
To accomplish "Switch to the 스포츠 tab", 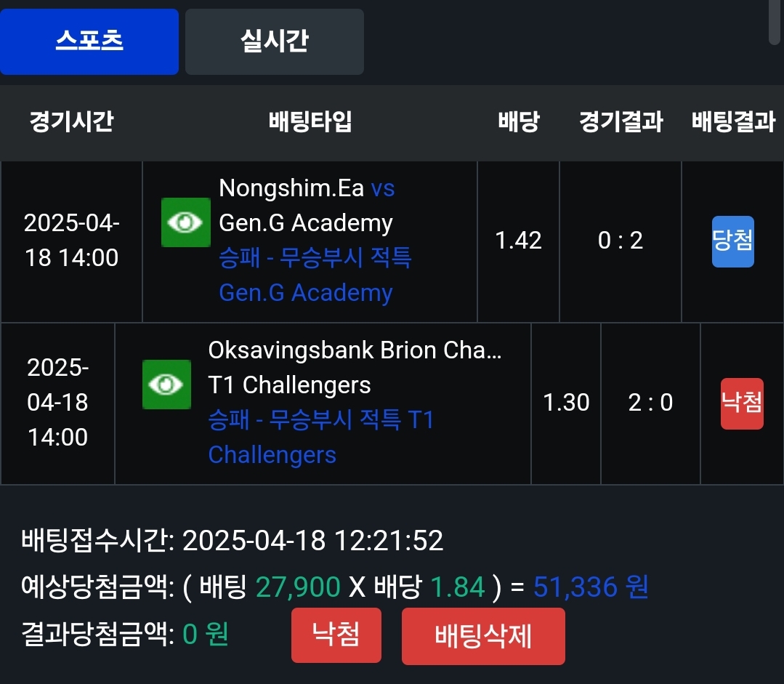I will (89, 41).
